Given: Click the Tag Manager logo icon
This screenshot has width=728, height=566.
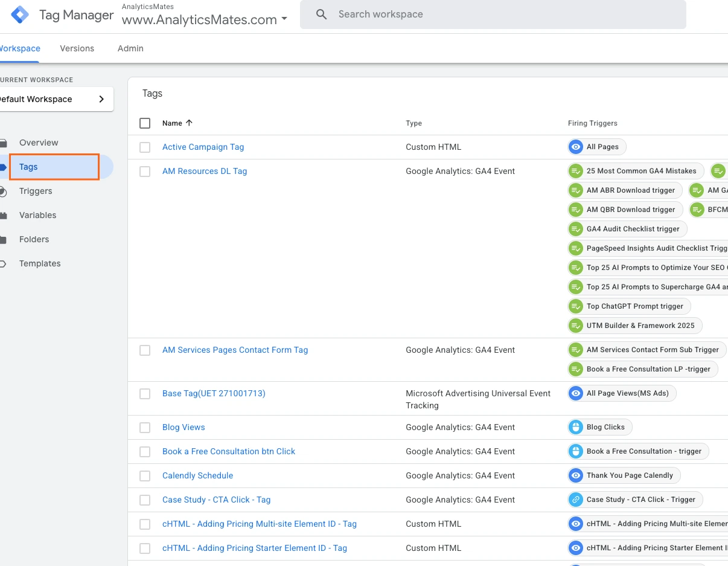Looking at the screenshot, I should tap(20, 14).
